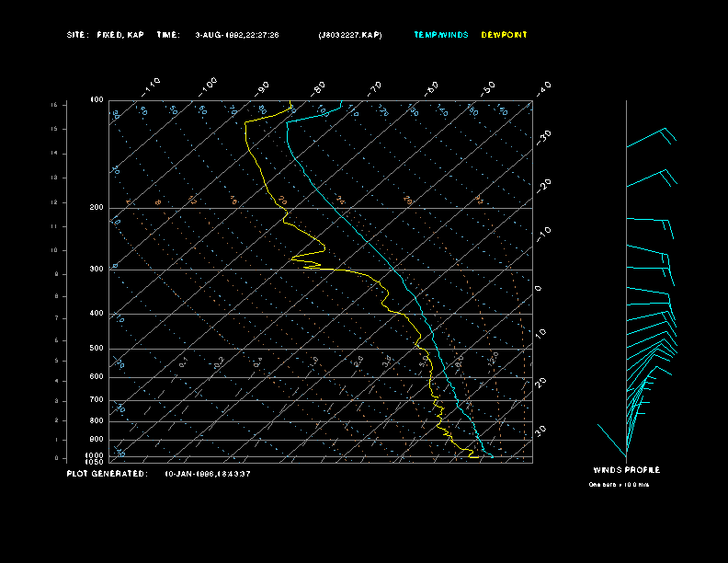Select the -40 temperature label at top right
This screenshot has width=728, height=563.
pos(542,87)
